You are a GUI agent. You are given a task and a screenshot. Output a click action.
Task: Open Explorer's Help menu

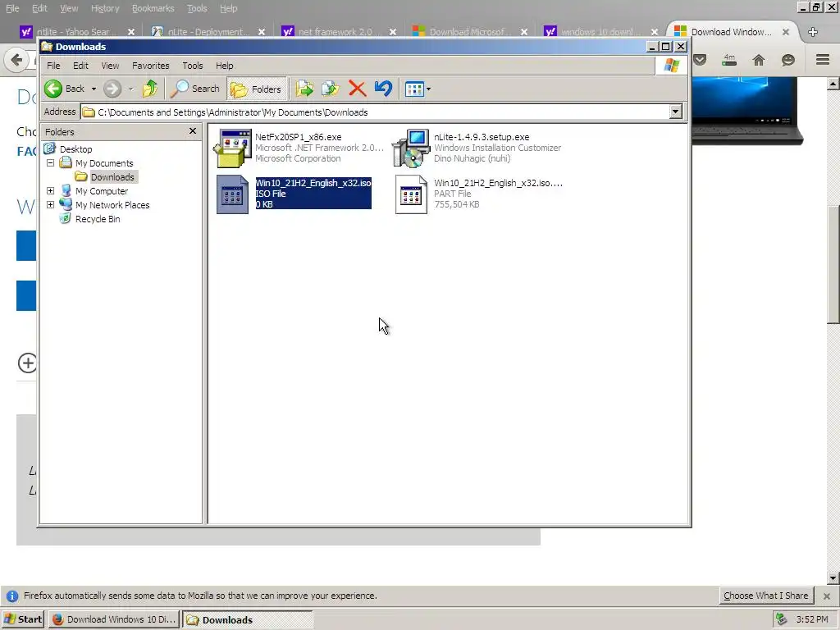coord(225,66)
